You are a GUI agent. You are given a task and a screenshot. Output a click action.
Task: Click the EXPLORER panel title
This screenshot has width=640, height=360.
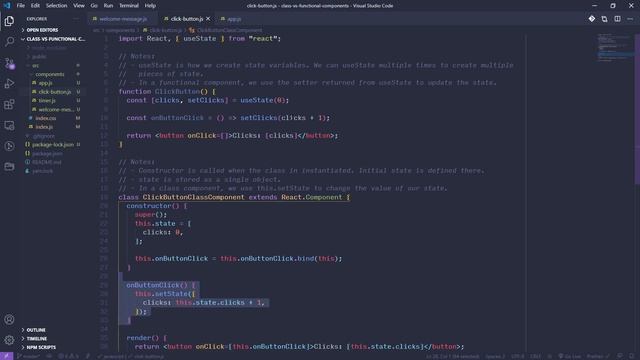pos(37,19)
